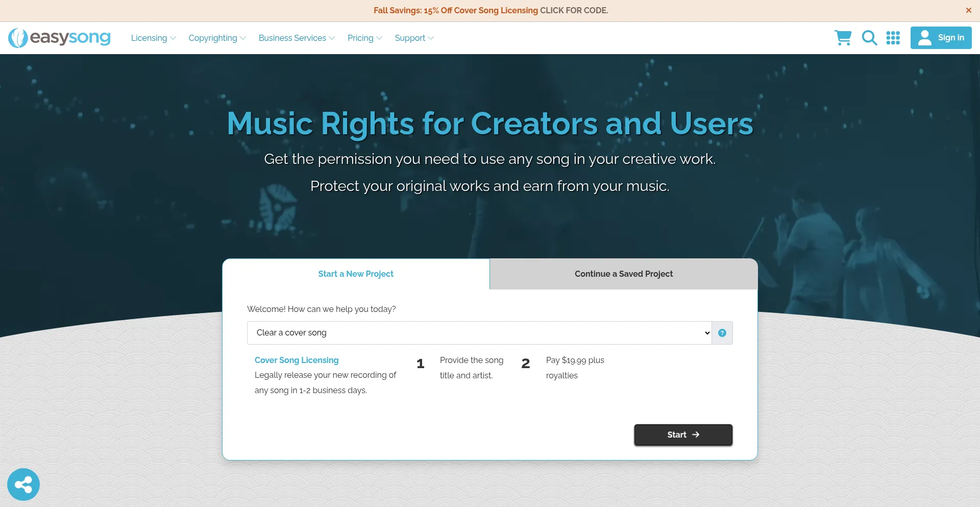
Task: Click the easysong logo
Action: coord(60,38)
